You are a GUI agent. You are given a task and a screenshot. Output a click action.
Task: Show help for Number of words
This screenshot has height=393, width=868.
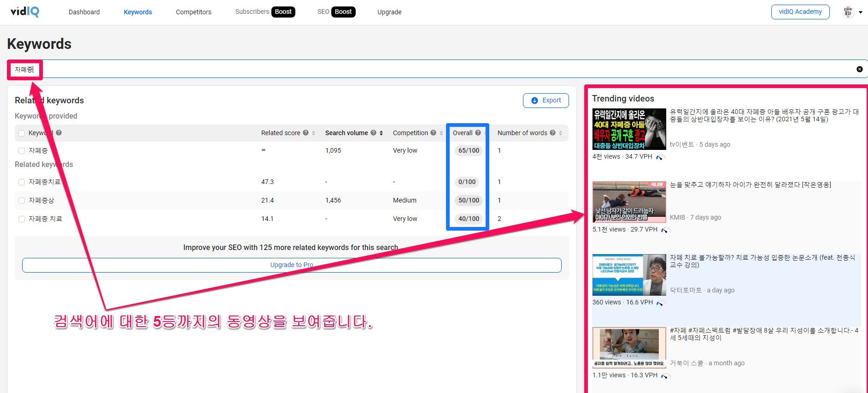[552, 133]
